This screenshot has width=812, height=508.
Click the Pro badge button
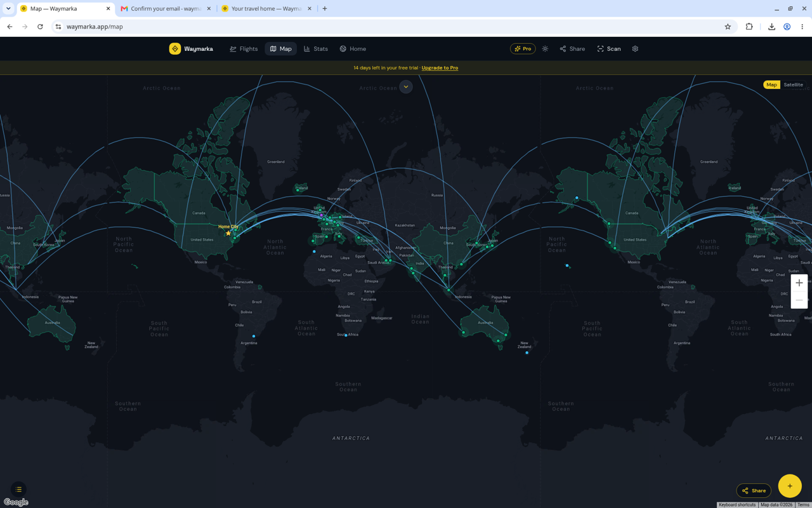[523, 49]
